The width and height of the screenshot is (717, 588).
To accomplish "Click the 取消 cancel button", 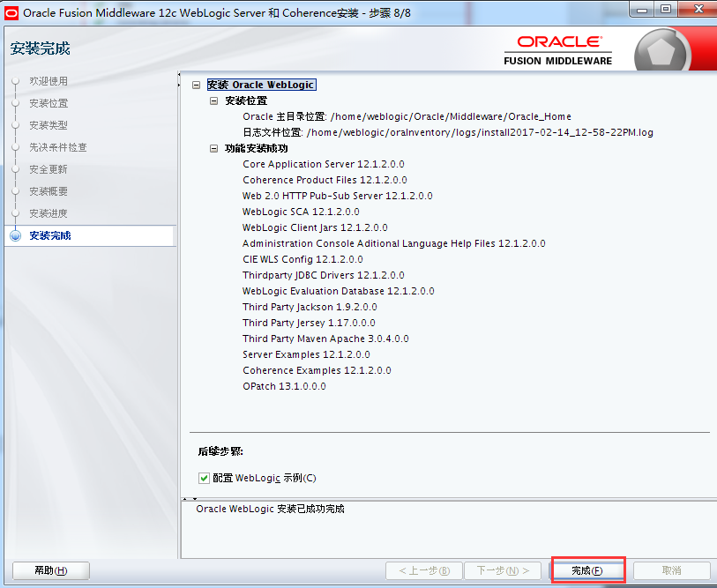I will (671, 570).
